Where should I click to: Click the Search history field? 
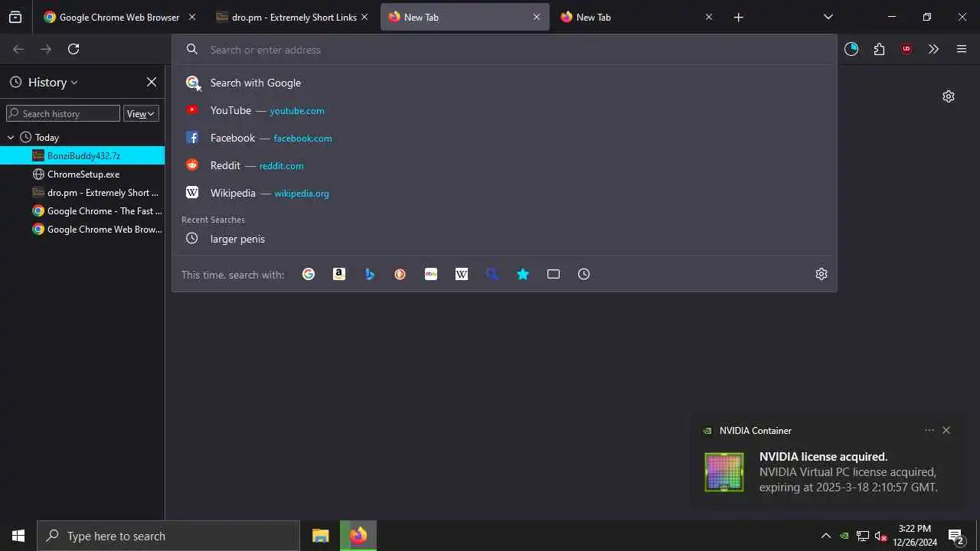pyautogui.click(x=63, y=113)
